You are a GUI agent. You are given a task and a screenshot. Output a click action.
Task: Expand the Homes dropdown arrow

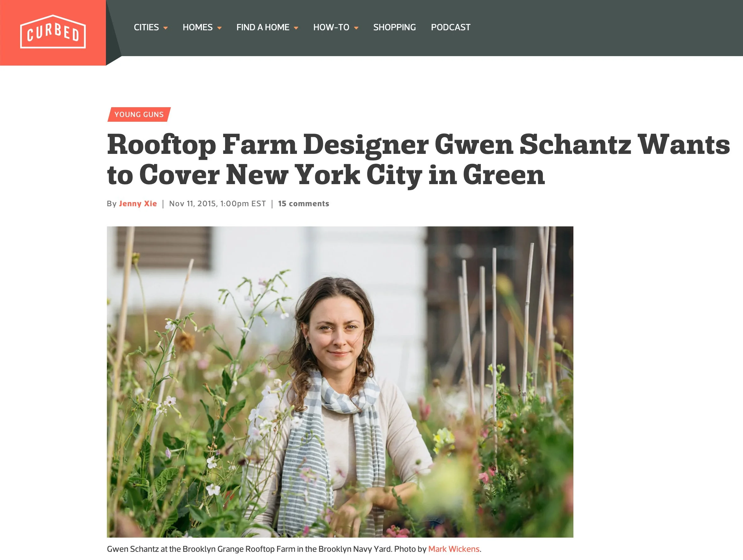coord(219,28)
